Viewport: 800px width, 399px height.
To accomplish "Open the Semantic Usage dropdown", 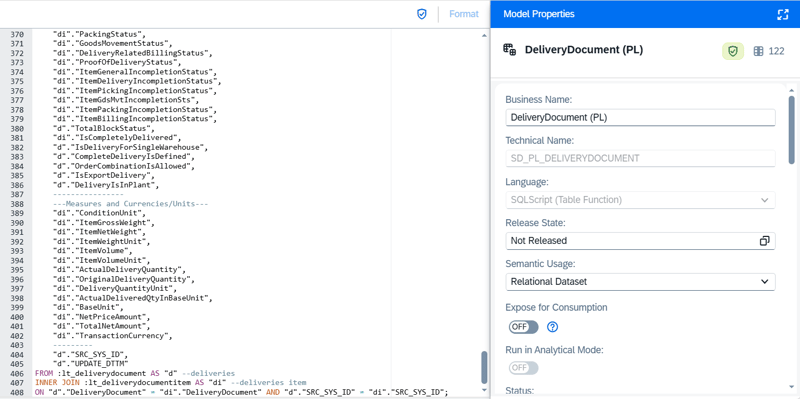I will [x=640, y=282].
